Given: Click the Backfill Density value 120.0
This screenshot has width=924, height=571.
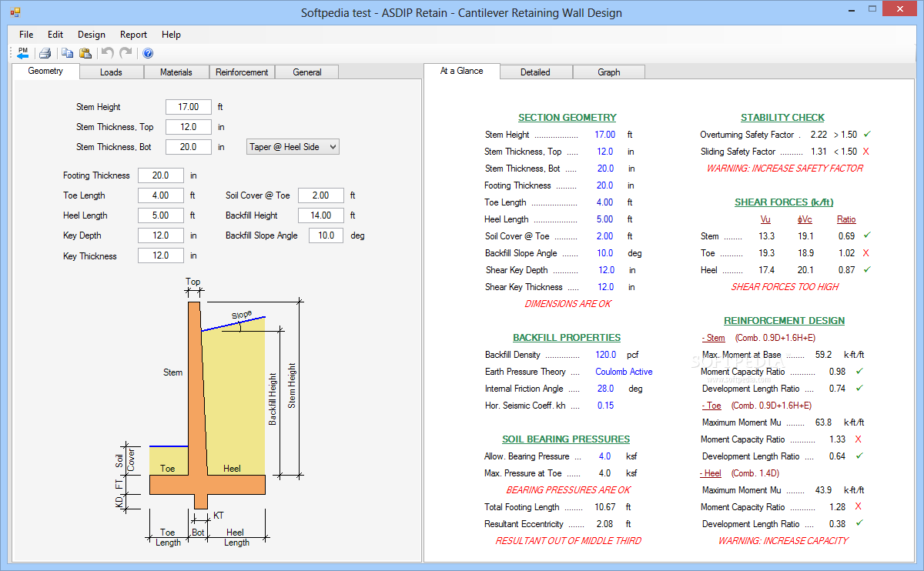Looking at the screenshot, I should [x=606, y=355].
